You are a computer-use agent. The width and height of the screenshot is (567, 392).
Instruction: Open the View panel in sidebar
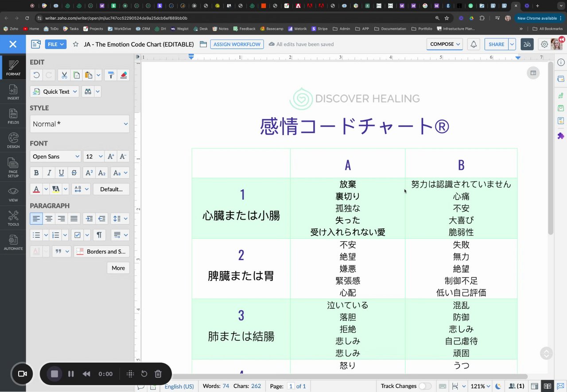click(13, 194)
